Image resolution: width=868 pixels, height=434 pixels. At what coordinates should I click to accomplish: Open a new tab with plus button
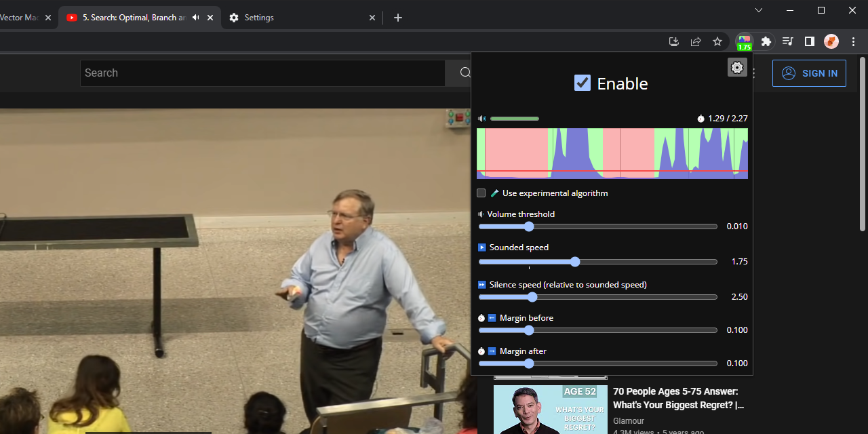(398, 18)
